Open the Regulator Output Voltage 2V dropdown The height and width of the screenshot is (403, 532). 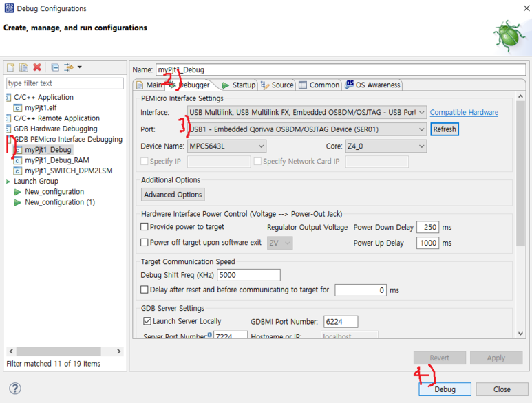coord(280,243)
